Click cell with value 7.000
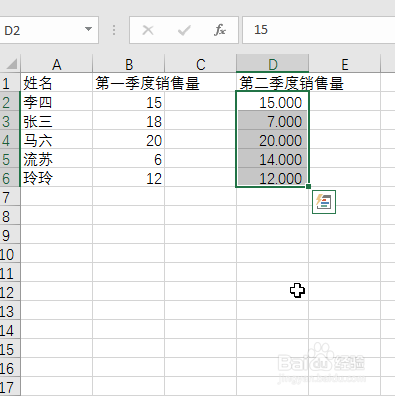The height and width of the screenshot is (396, 395). [273, 121]
